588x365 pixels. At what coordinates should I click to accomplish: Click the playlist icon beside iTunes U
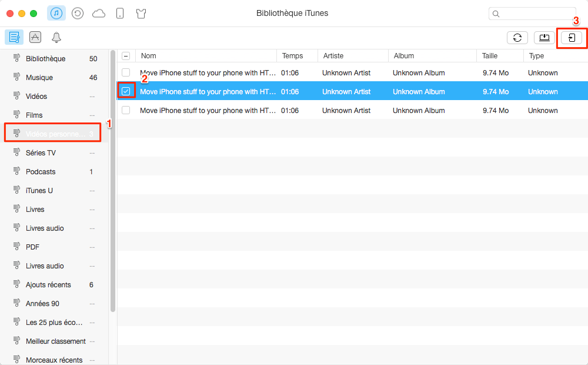pos(16,190)
